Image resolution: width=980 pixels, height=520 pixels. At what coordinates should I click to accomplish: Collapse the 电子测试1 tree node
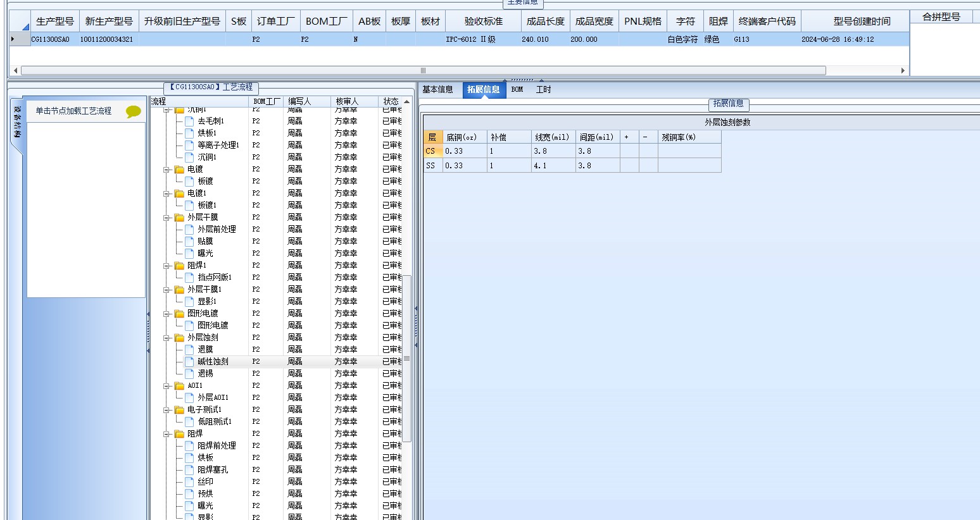tap(167, 410)
